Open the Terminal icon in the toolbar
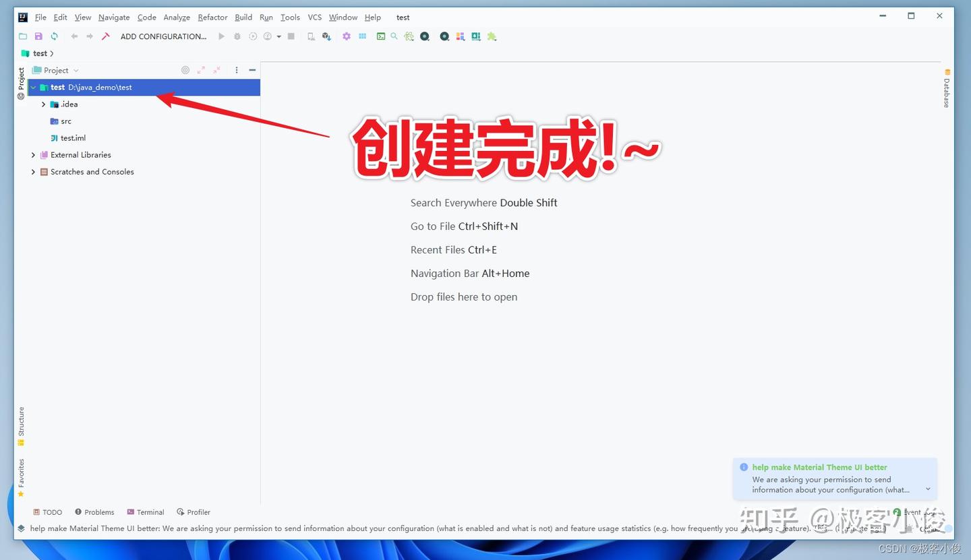 (380, 36)
